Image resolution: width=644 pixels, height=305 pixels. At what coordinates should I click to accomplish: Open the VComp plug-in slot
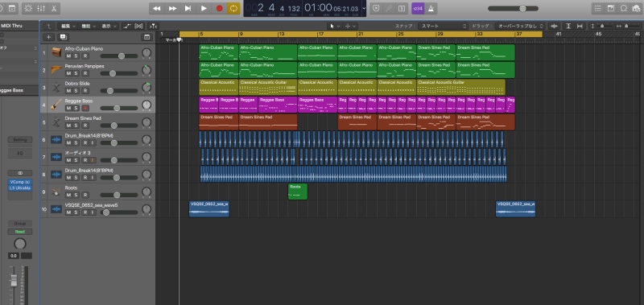click(x=19, y=181)
